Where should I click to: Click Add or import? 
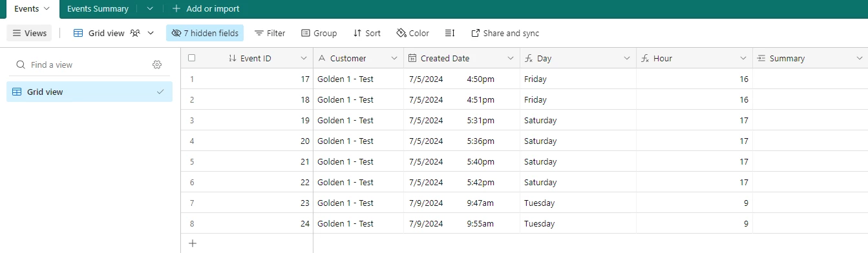tap(206, 9)
